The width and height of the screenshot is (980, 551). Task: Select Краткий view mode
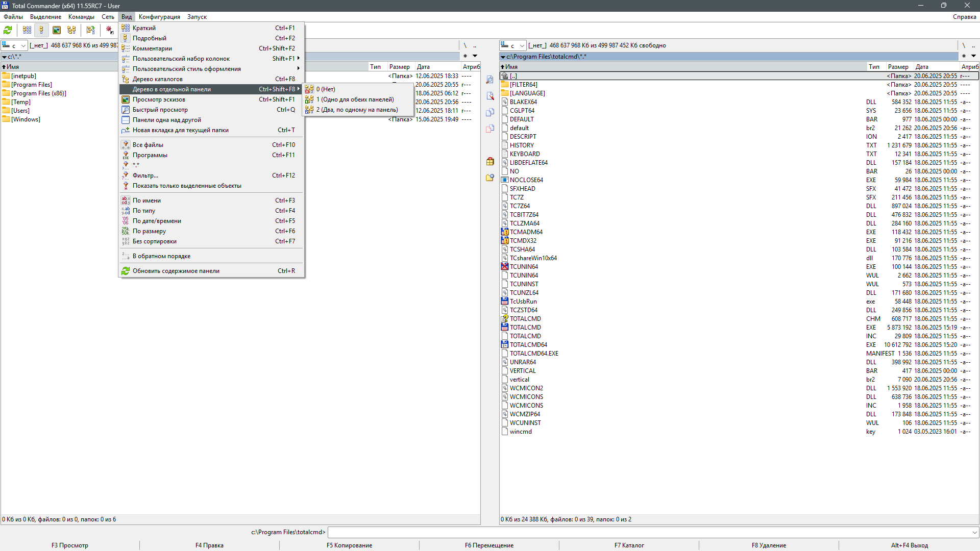click(212, 28)
